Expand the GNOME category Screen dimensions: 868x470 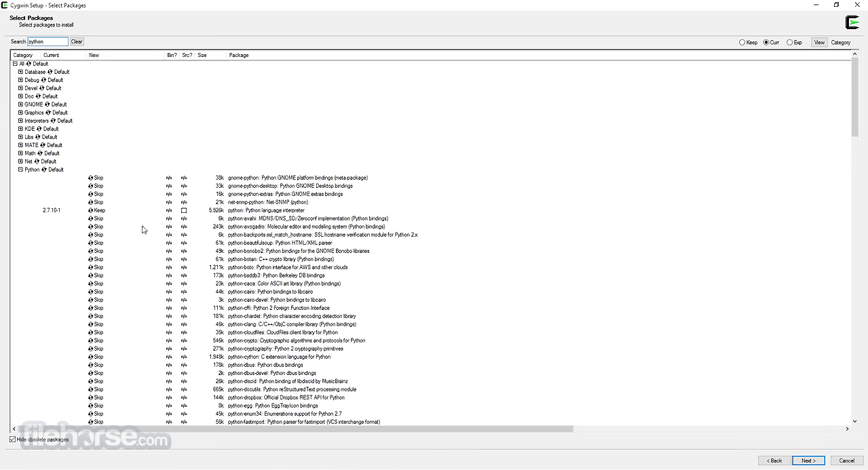tap(20, 104)
